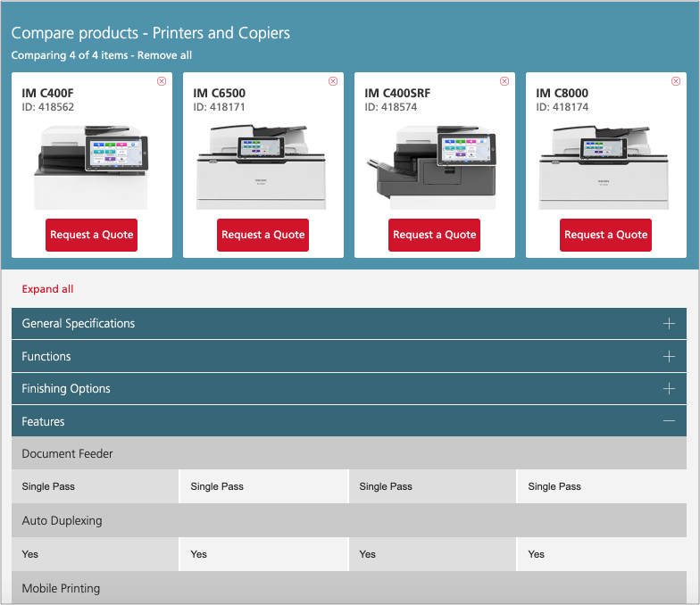
Task: Click the IM C8000 product title
Action: tap(562, 93)
